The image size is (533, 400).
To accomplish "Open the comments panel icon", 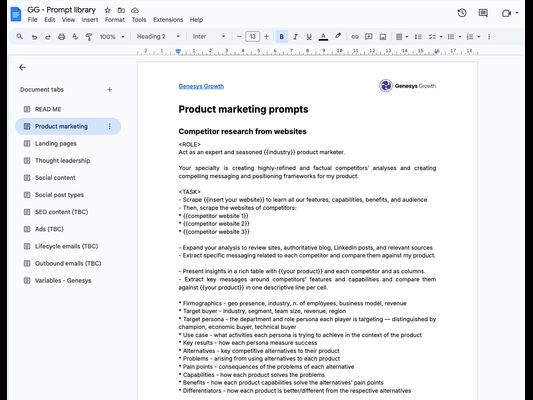I will tap(483, 13).
